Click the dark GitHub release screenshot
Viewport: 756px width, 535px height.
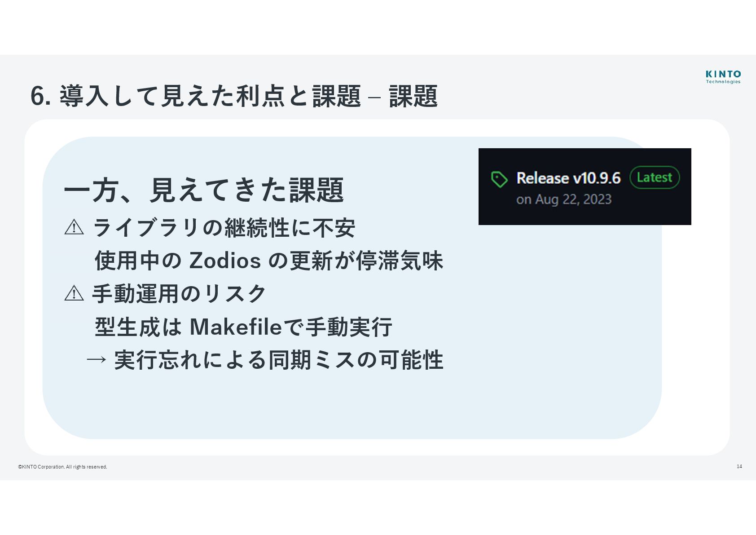tap(585, 186)
